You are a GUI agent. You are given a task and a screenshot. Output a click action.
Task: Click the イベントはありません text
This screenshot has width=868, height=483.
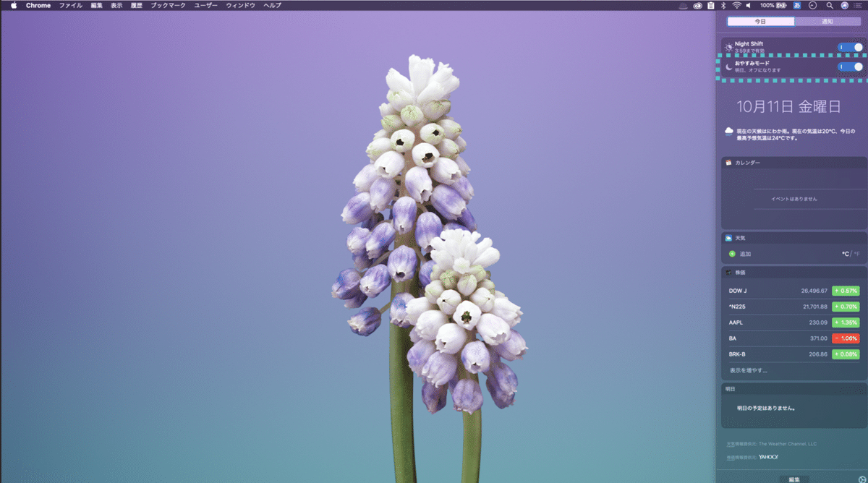[793, 198]
